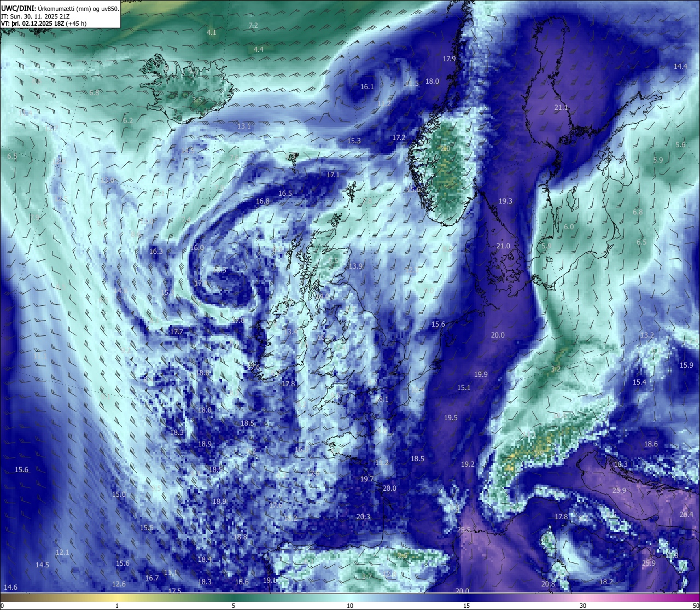This screenshot has height=610, width=700.
Task: Click the 4.1 value label
Action: tap(211, 32)
